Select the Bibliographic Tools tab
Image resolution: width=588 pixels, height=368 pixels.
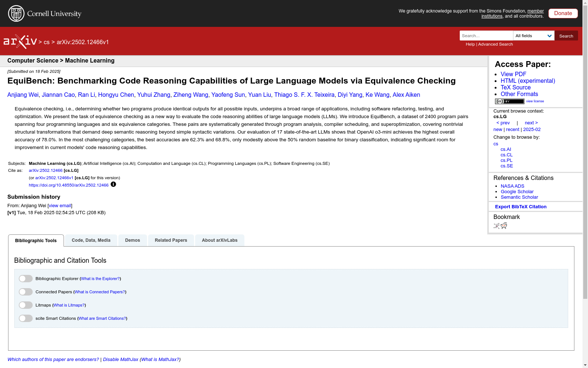click(36, 241)
